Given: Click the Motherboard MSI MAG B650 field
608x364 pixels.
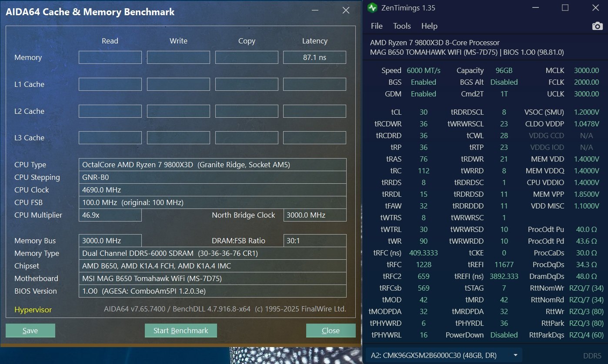Looking at the screenshot, I should coord(213,278).
